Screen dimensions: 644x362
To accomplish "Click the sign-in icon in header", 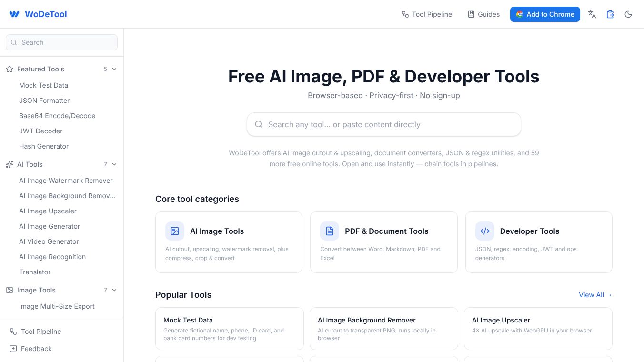I will [x=610, y=14].
